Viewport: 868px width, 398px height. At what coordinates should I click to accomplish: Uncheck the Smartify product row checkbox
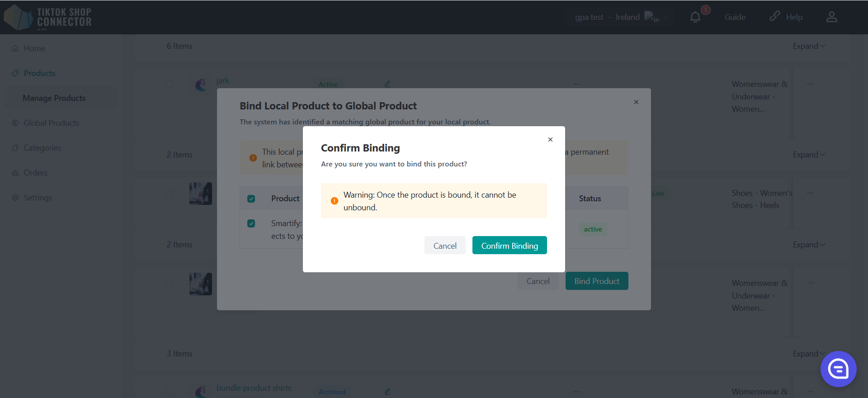point(251,223)
